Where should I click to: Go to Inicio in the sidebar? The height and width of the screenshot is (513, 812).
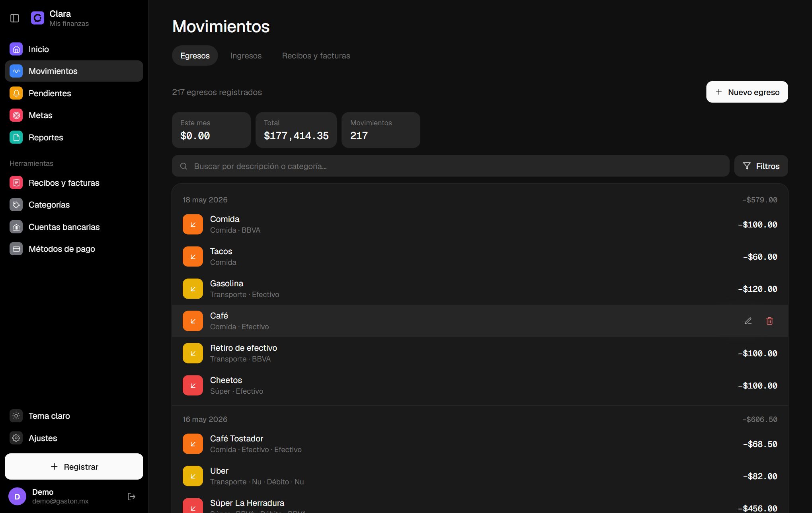coord(74,49)
